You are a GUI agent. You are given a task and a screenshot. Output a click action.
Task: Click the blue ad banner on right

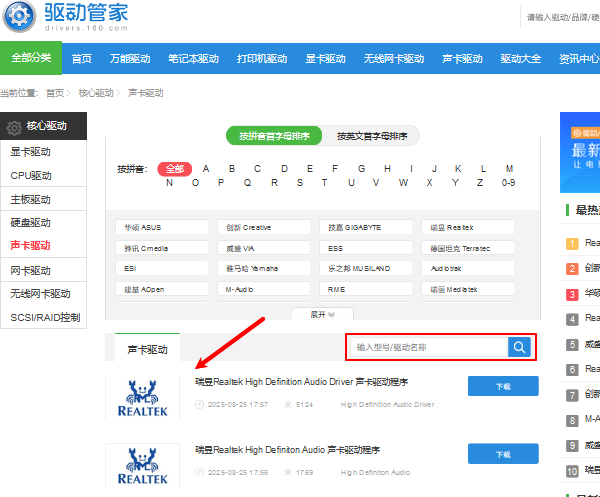click(x=580, y=152)
